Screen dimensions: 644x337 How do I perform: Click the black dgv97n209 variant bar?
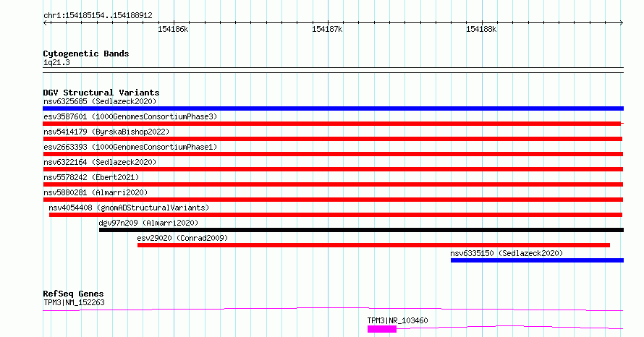(x=361, y=230)
